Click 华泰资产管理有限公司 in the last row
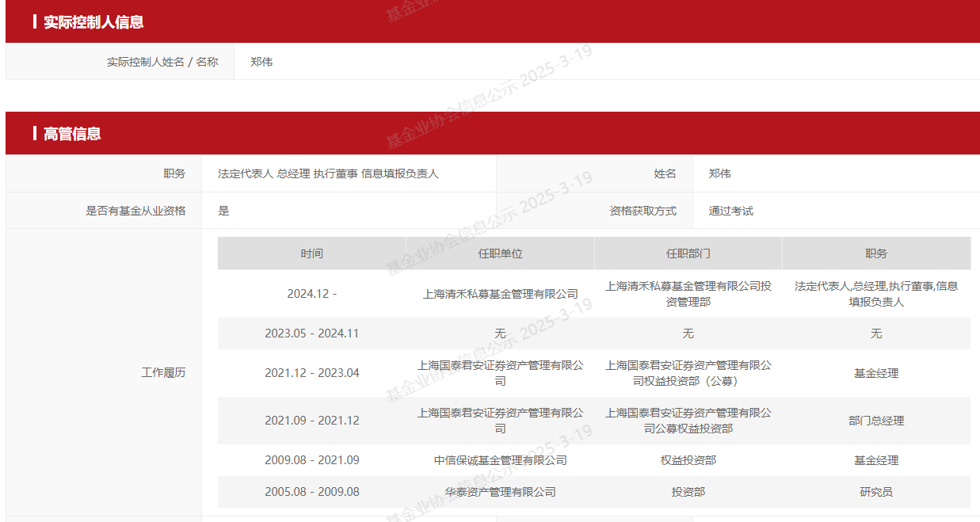This screenshot has height=522, width=980. pyautogui.click(x=498, y=491)
